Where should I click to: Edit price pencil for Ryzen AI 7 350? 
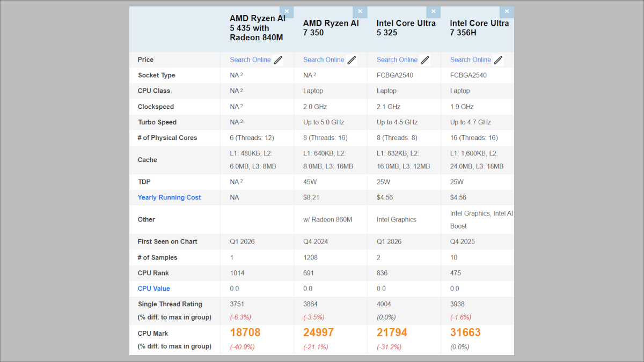pyautogui.click(x=352, y=60)
